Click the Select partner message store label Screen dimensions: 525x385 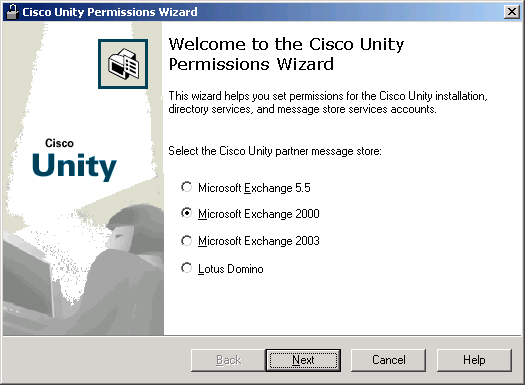[x=275, y=151]
